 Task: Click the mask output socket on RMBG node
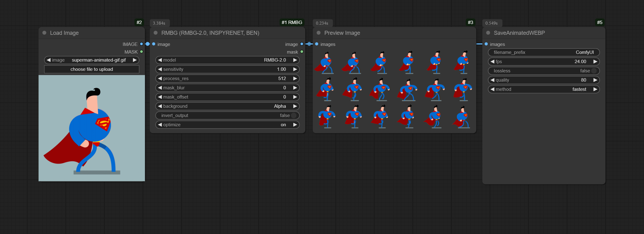tap(302, 52)
